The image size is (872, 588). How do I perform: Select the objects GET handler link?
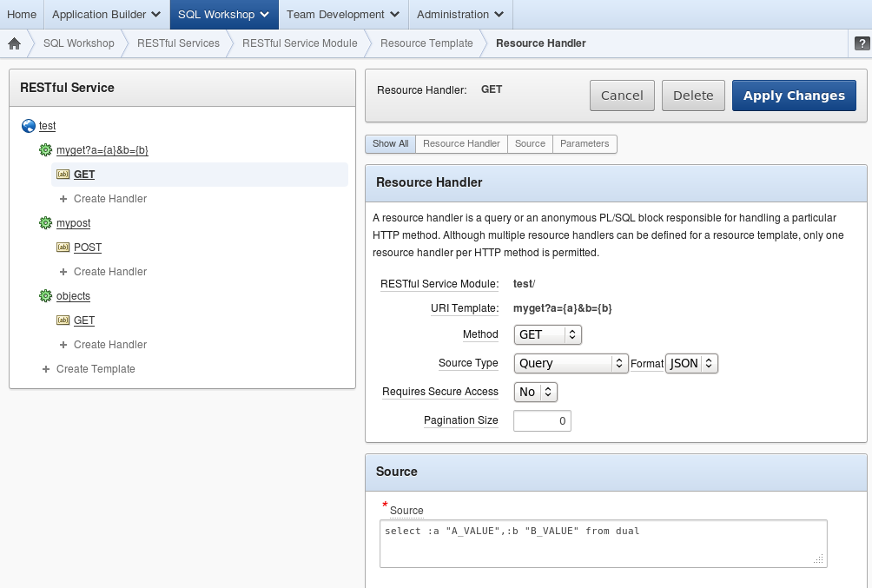click(84, 320)
